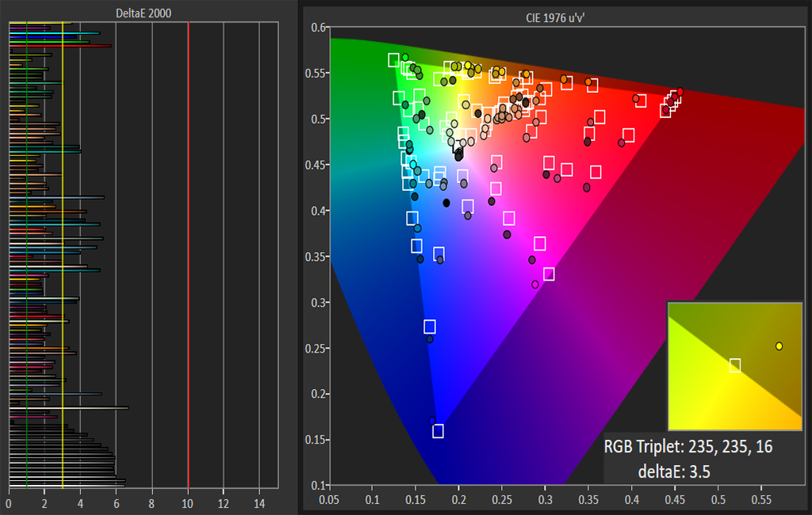Screen dimensions: 812x515
Task: Click the 12 label on the DeltaE axis
Action: pos(223,504)
